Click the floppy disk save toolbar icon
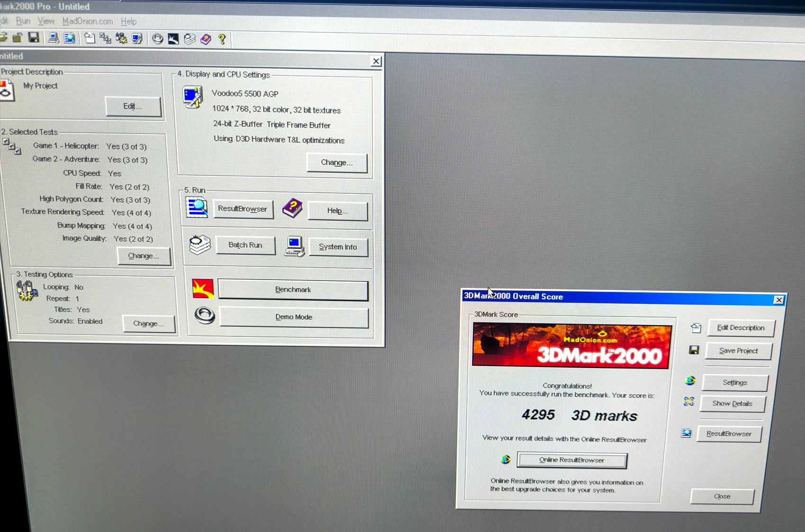This screenshot has width=805, height=532. pos(34,37)
